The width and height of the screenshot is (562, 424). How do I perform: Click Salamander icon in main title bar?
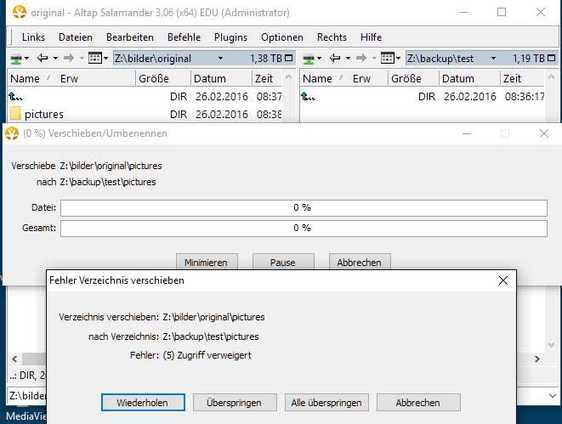[19, 12]
